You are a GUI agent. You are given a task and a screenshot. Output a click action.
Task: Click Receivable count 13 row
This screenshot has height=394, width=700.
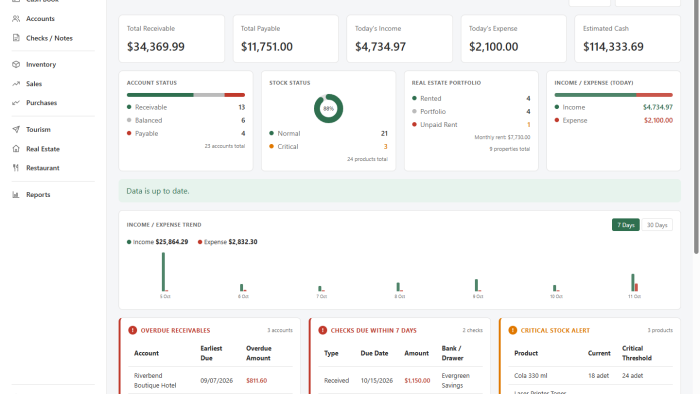click(x=186, y=107)
